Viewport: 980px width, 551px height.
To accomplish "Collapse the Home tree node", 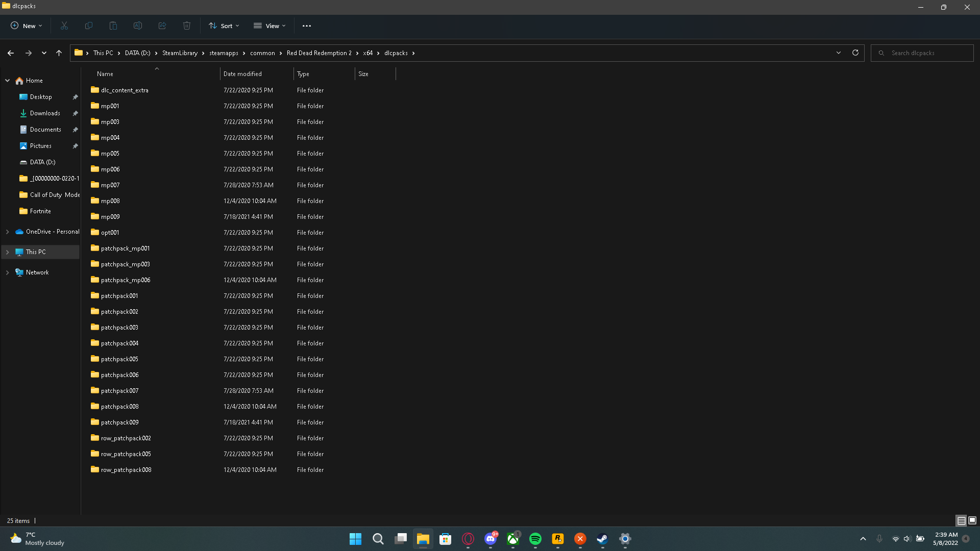I will point(8,81).
